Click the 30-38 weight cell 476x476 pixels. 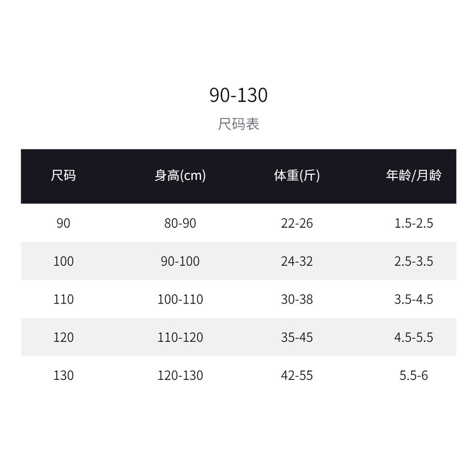(x=297, y=299)
